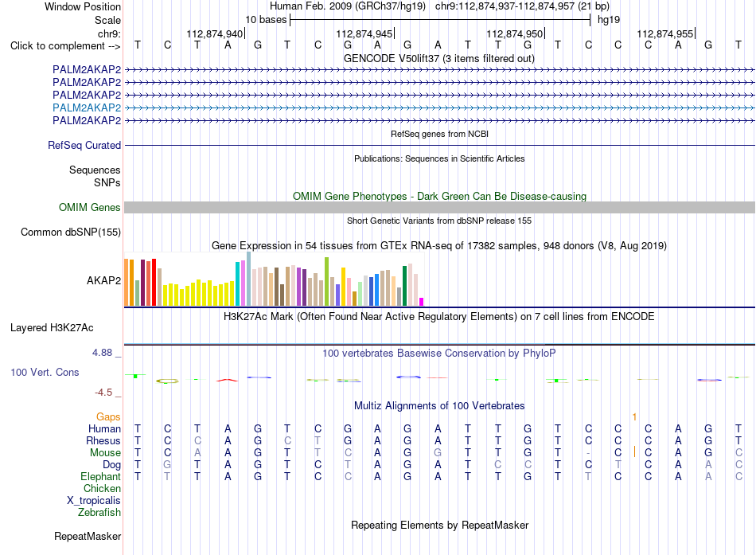Click the GENCODE V50lift37 track title
756x555 pixels.
pos(438,58)
